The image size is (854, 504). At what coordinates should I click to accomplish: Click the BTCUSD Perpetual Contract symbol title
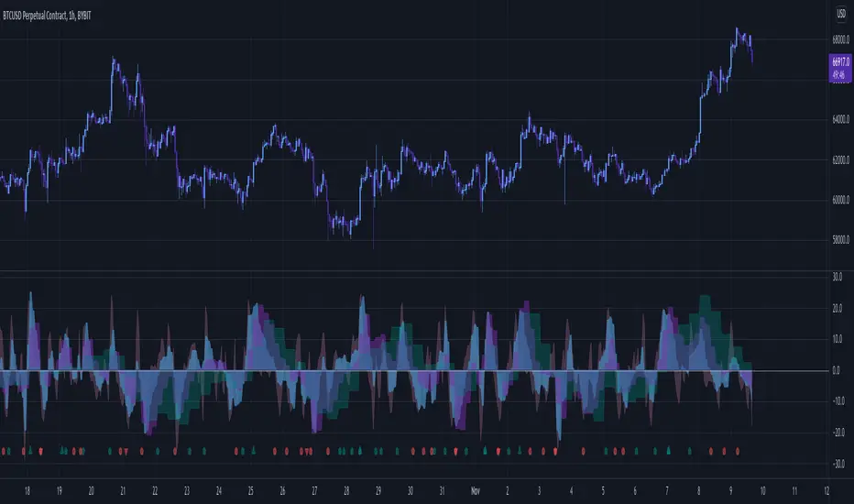point(64,10)
